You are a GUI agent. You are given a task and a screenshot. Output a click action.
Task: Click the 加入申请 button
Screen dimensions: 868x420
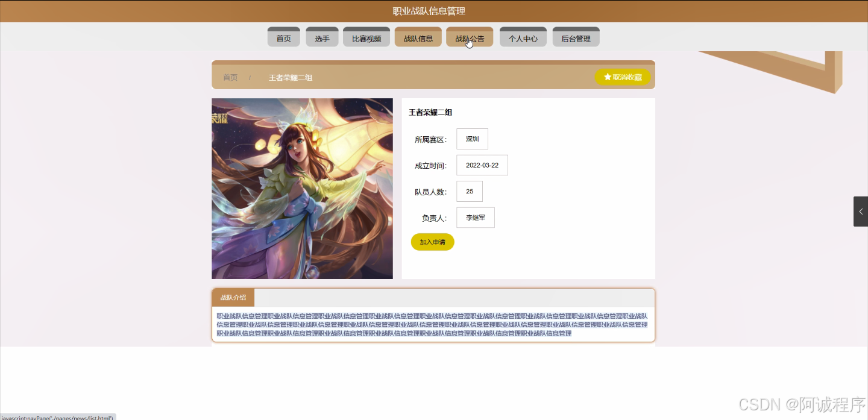[432, 242]
